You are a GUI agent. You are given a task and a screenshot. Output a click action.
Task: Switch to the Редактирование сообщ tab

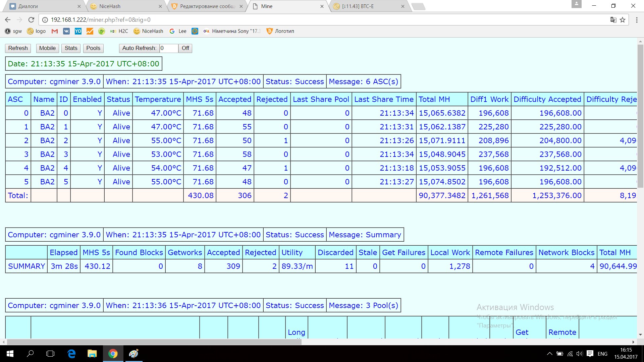(x=206, y=6)
